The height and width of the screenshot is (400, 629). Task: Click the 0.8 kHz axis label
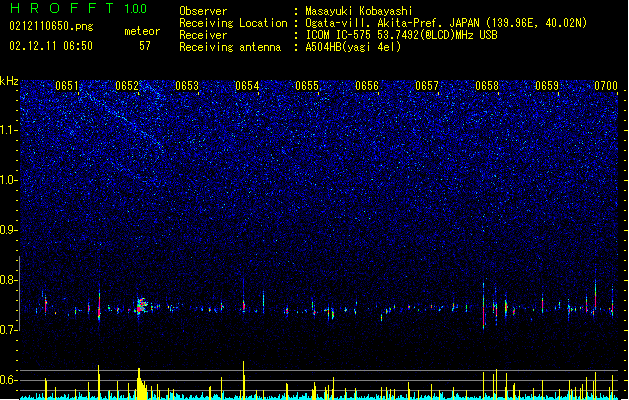(x=9, y=280)
